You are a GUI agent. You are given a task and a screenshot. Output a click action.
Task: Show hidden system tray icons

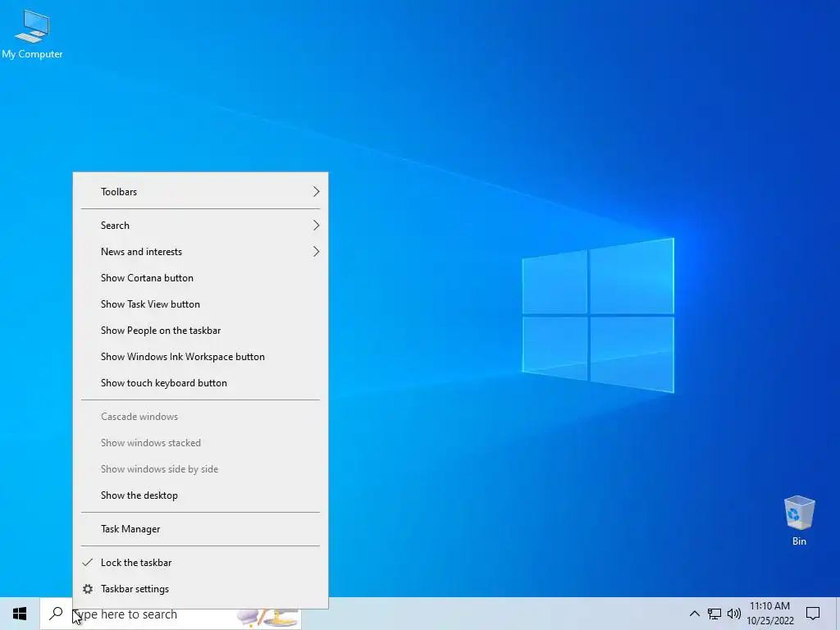pos(694,614)
